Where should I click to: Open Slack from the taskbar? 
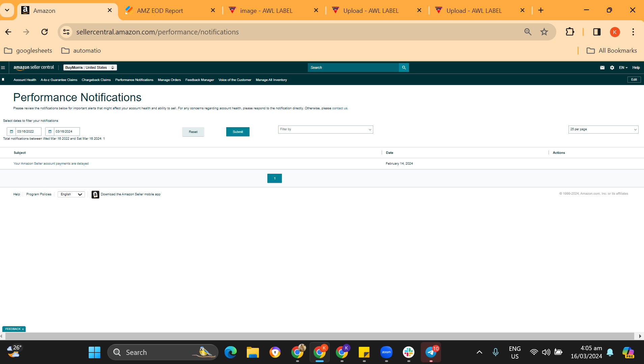(x=409, y=353)
